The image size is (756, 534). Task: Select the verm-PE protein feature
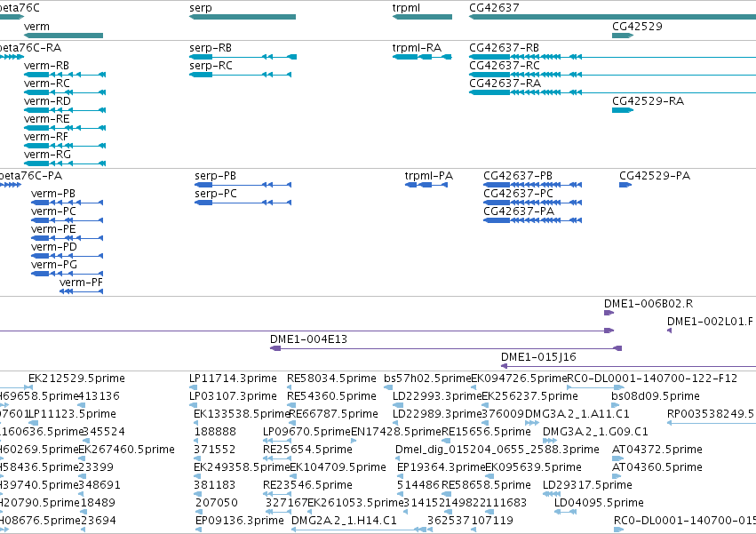click(67, 238)
